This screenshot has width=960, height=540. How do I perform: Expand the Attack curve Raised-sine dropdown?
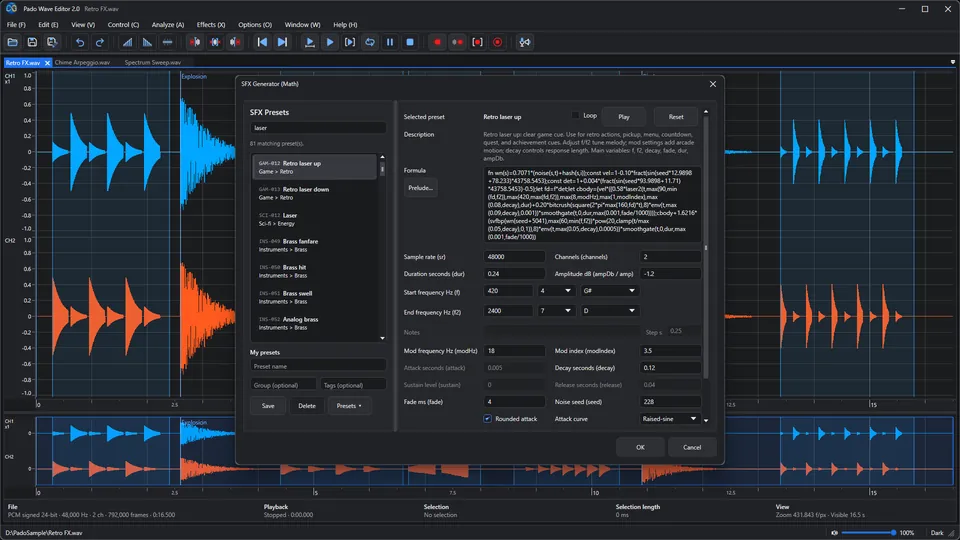click(x=670, y=419)
